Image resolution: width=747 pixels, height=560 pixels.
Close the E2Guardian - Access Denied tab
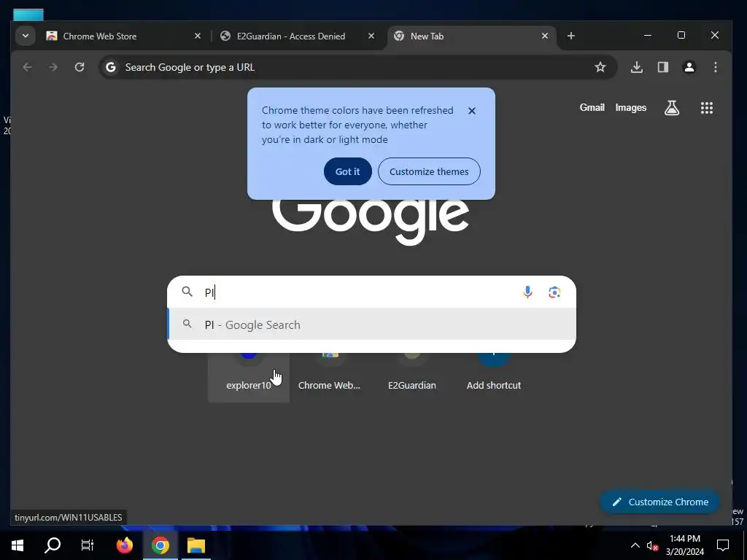[x=371, y=36]
